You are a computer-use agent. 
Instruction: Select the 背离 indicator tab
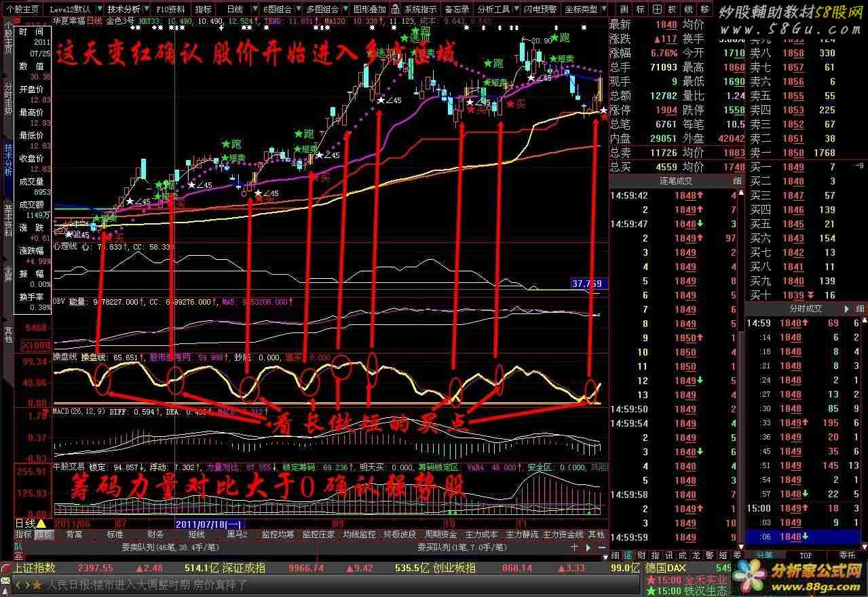click(74, 535)
